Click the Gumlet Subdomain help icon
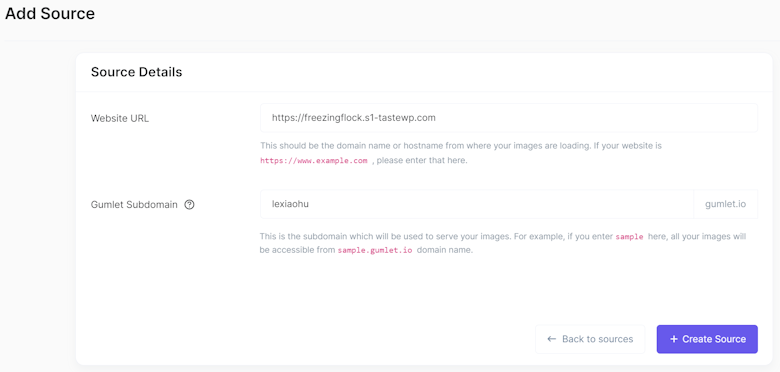The width and height of the screenshot is (780, 372). coord(189,204)
